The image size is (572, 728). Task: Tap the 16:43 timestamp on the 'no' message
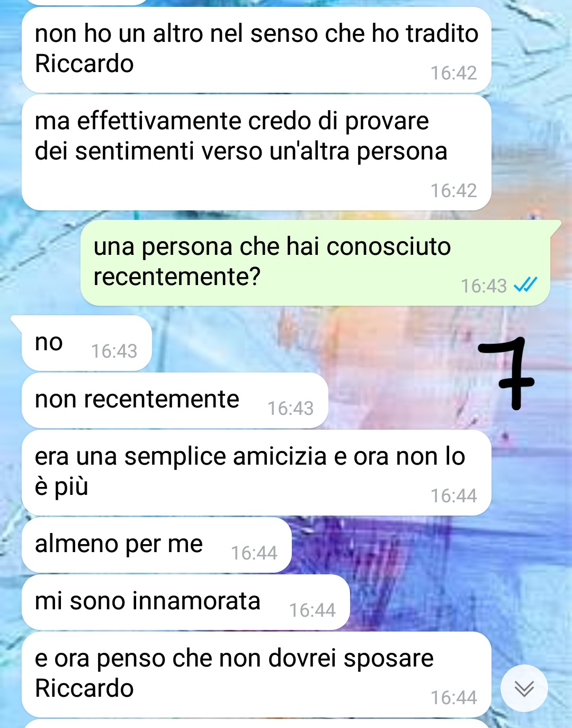coord(114,351)
